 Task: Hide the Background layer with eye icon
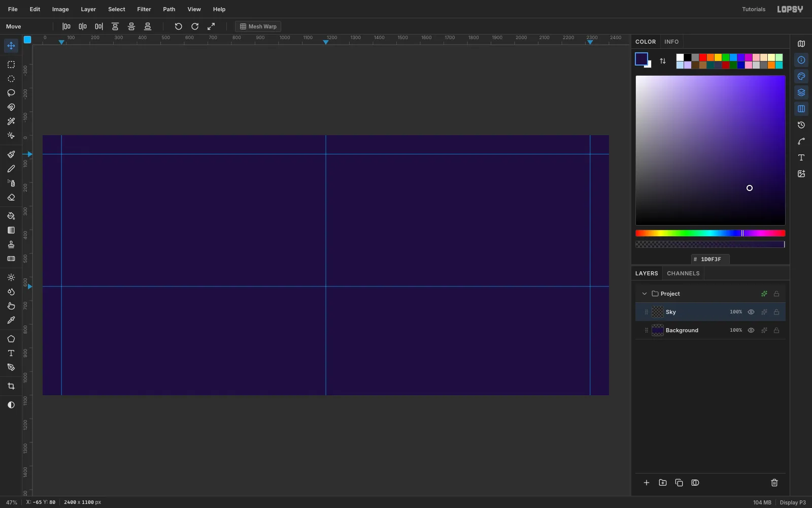[751, 330]
